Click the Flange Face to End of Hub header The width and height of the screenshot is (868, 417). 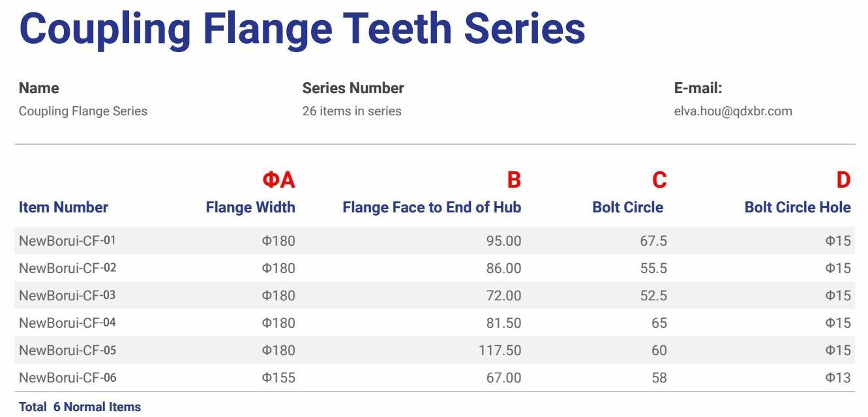coord(432,208)
